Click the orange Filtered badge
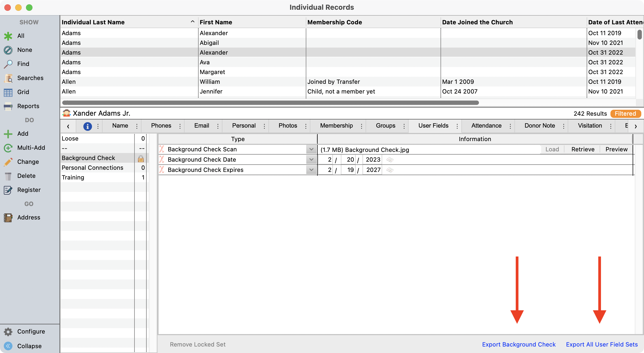 [625, 114]
